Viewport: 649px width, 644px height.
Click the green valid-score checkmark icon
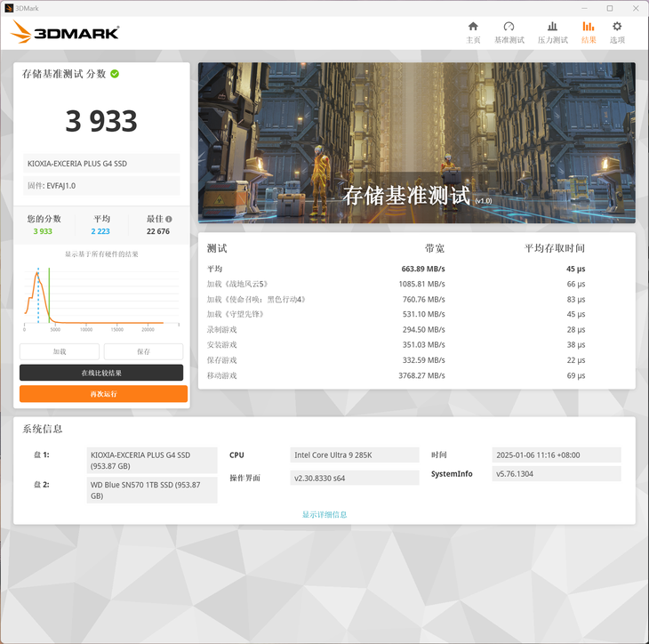pyautogui.click(x=115, y=74)
